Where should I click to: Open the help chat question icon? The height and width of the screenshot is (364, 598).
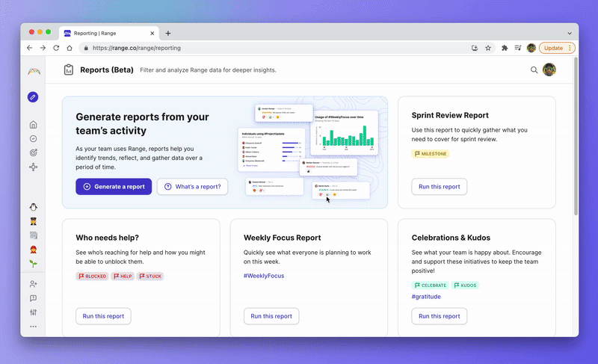(33, 298)
